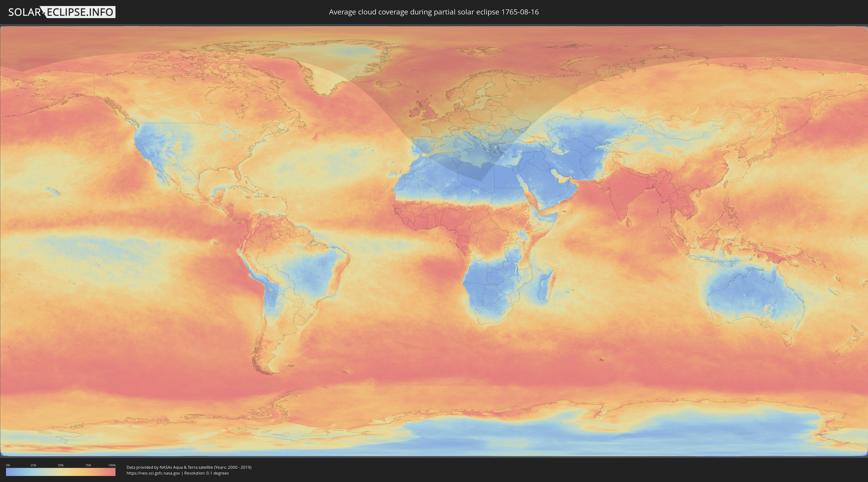Click the '100%' legend label
Image resolution: width=868 pixels, height=482 pixels.
pyautogui.click(x=112, y=465)
